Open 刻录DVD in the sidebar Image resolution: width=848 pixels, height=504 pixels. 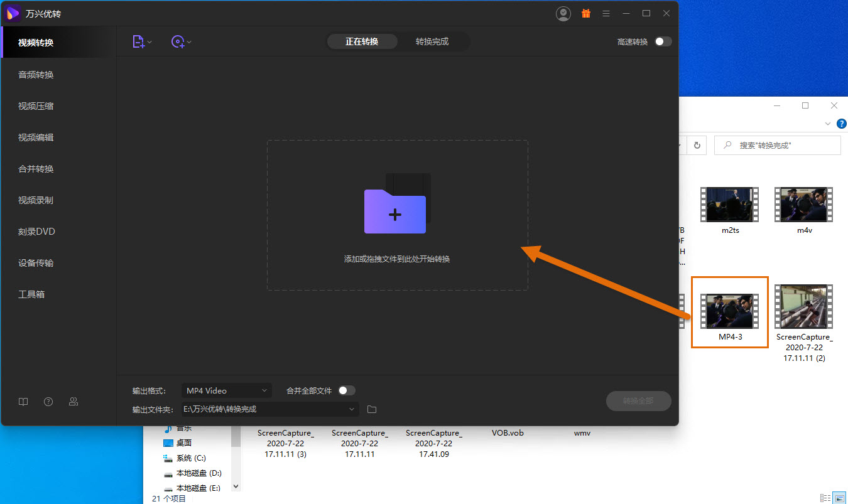coord(36,232)
